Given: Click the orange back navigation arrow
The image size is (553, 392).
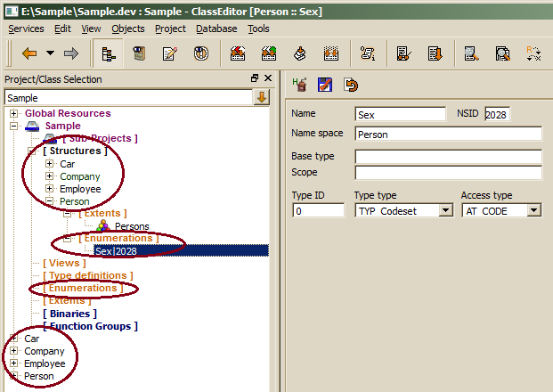Looking at the screenshot, I should click(28, 54).
